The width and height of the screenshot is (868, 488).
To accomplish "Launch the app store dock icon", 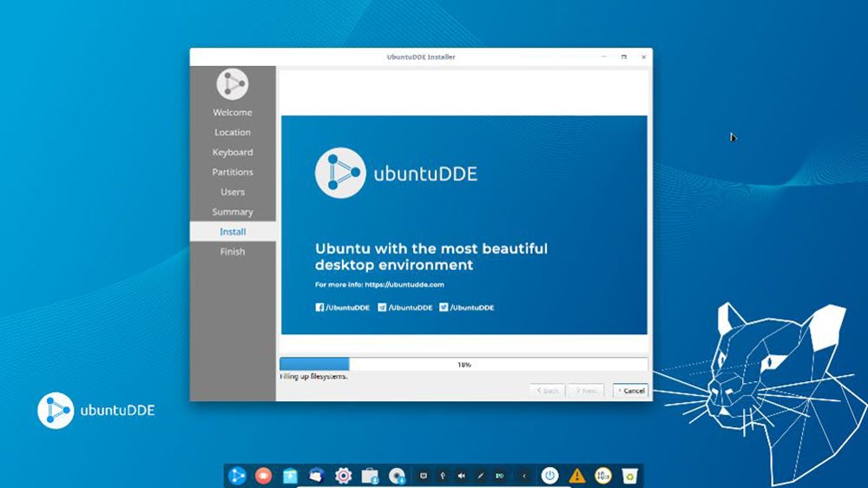I will click(290, 475).
